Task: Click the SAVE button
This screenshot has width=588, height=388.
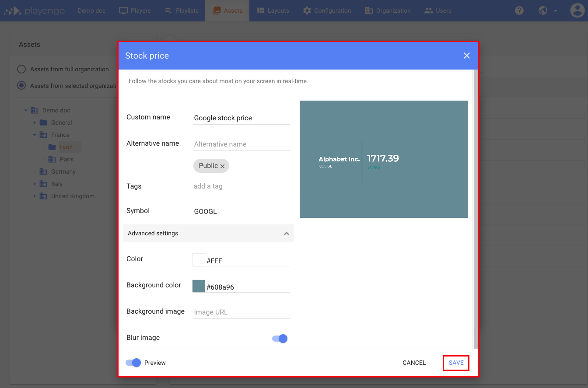Action: click(456, 363)
